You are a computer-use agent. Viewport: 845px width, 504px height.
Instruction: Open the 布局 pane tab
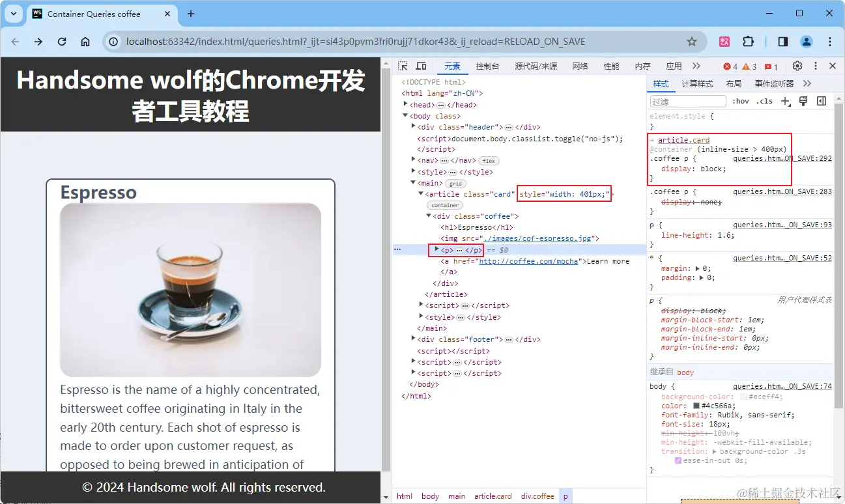734,83
